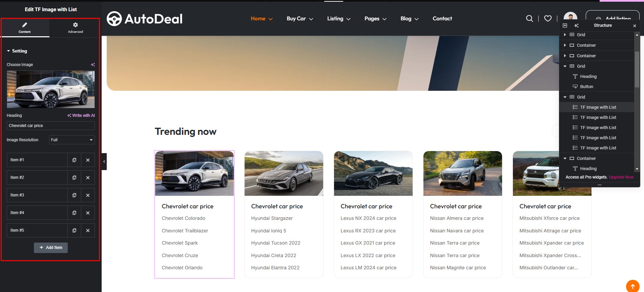Viewport: 644px width, 292px height.
Task: Open the Hyundai Ioniq 5 link
Action: tap(269, 231)
